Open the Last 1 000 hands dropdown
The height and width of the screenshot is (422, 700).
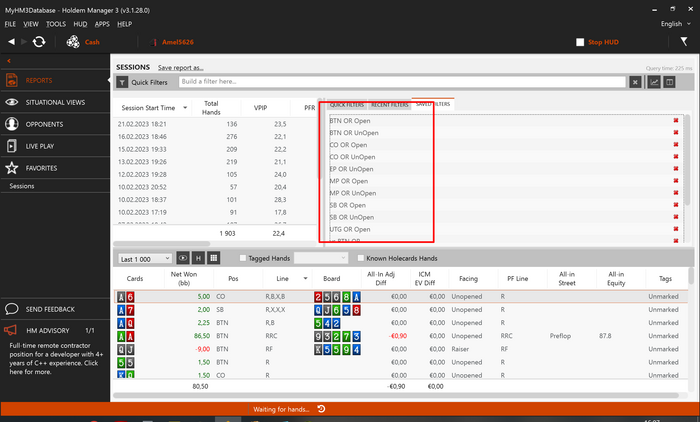click(x=145, y=259)
